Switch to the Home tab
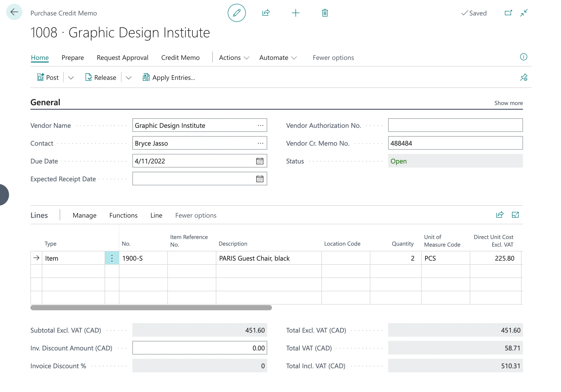The width and height of the screenshot is (561, 392). click(40, 58)
